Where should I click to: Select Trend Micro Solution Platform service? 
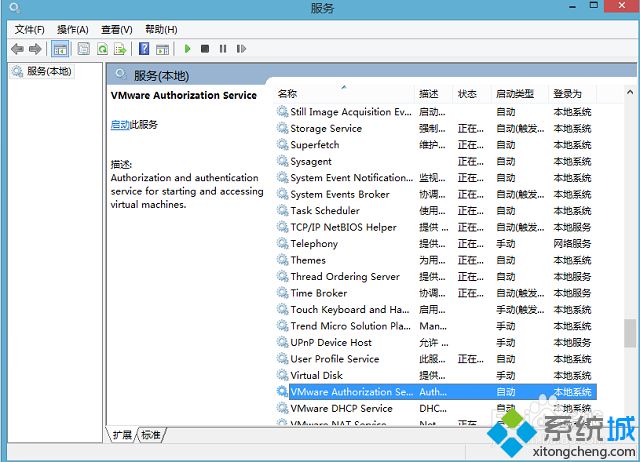click(x=436, y=326)
